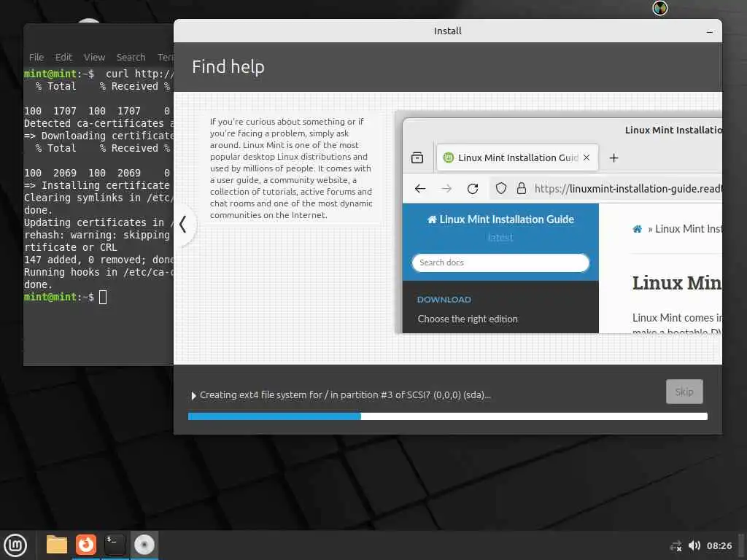Image resolution: width=747 pixels, height=560 pixels.
Task: Click the shield tracking-protection icon
Action: tap(500, 189)
